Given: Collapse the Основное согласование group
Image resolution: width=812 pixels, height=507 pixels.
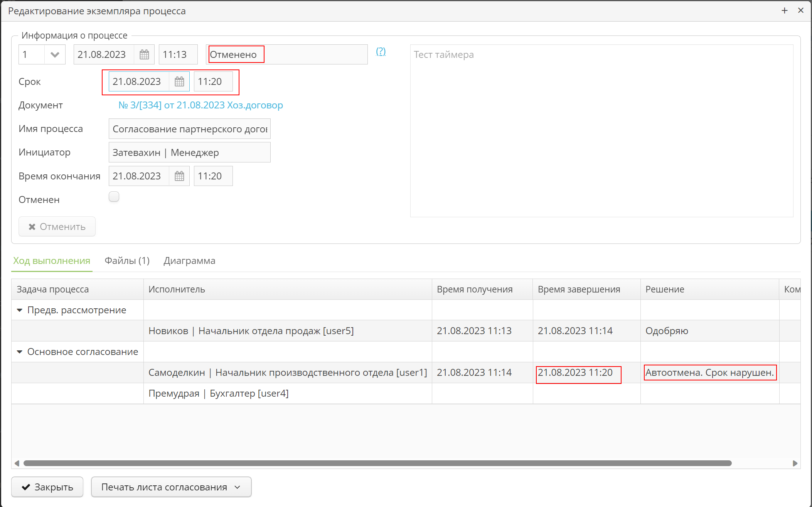Looking at the screenshot, I should click(x=20, y=352).
